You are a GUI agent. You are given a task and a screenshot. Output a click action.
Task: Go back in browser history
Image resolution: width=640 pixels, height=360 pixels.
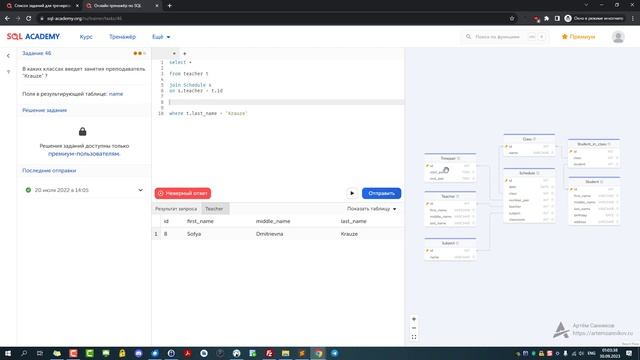(7, 18)
